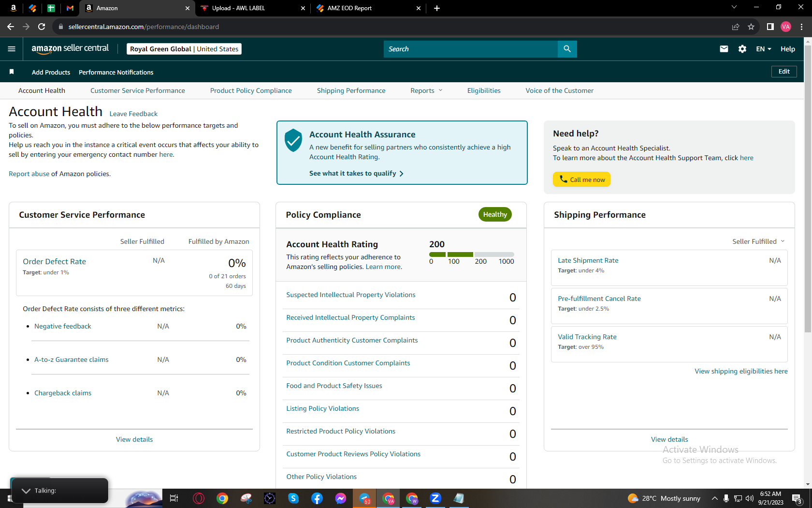Screen dimensions: 812x508
Task: Open Skype from the taskbar
Action: (293, 498)
